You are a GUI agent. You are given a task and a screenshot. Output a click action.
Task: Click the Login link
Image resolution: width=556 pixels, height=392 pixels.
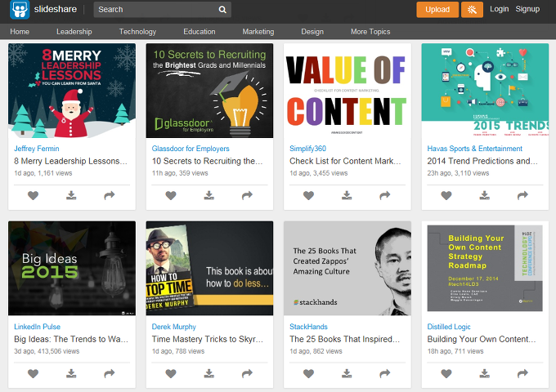click(500, 9)
